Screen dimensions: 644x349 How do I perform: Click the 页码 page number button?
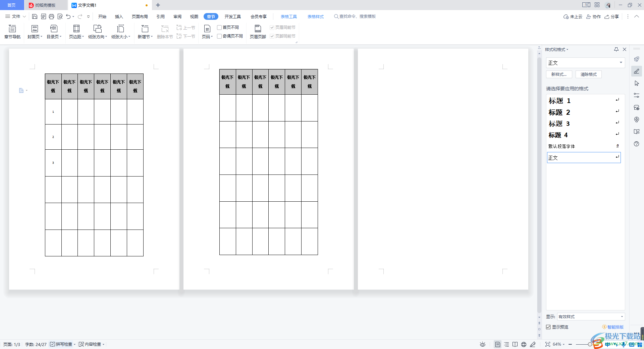tap(207, 32)
